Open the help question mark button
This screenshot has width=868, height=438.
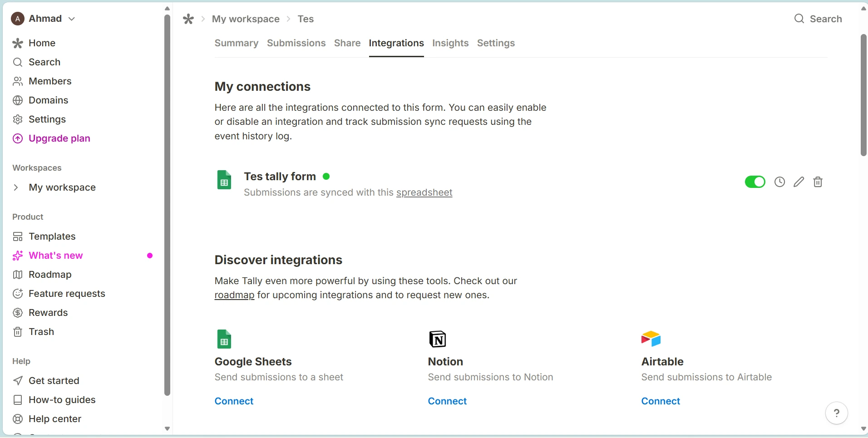[836, 413]
